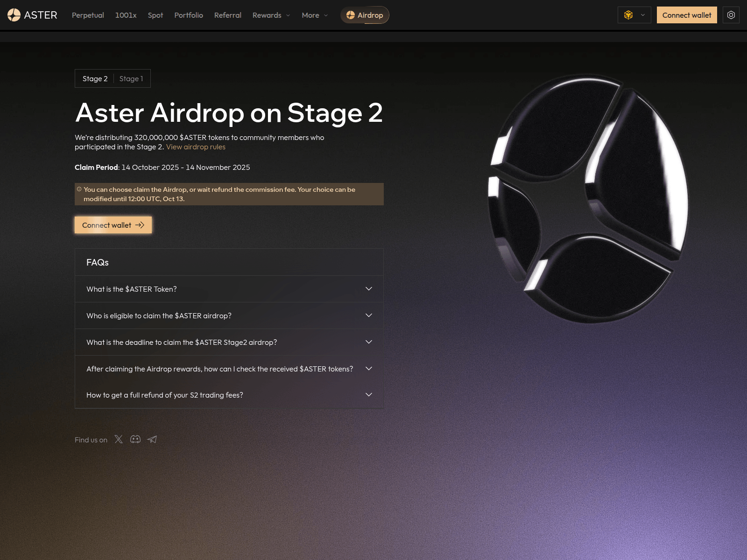Click the FAQs section header

[x=229, y=262]
